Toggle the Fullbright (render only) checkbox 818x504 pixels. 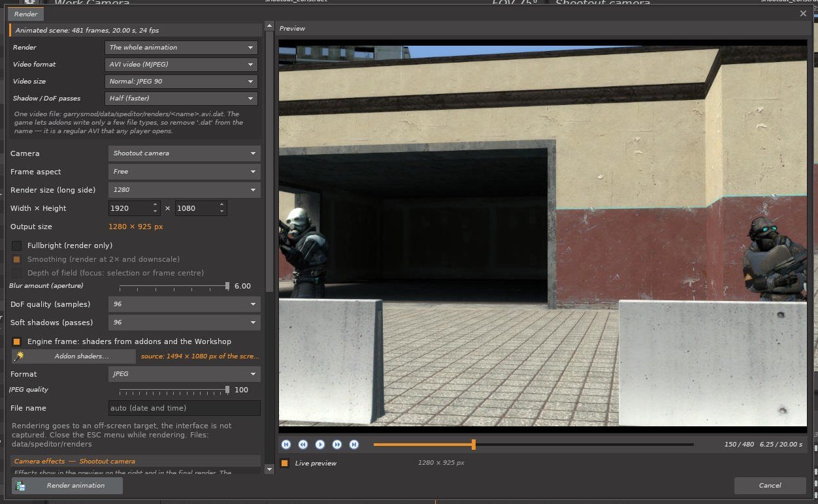tap(17, 245)
